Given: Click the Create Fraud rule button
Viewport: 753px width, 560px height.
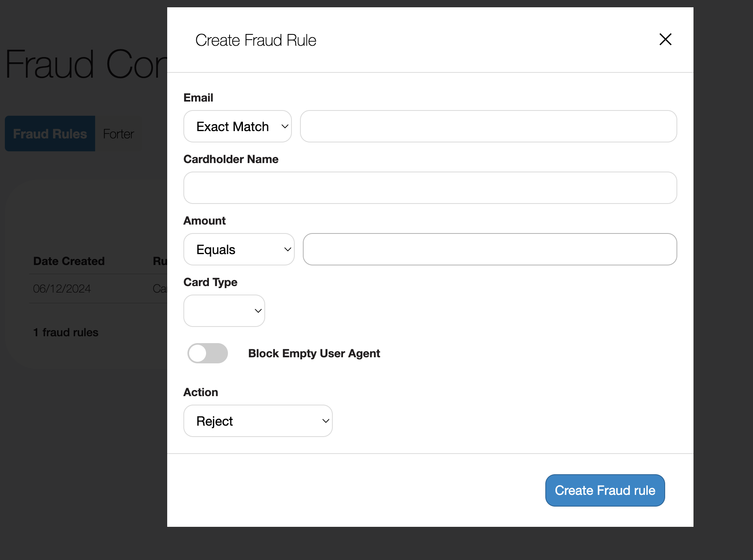Looking at the screenshot, I should pos(605,490).
